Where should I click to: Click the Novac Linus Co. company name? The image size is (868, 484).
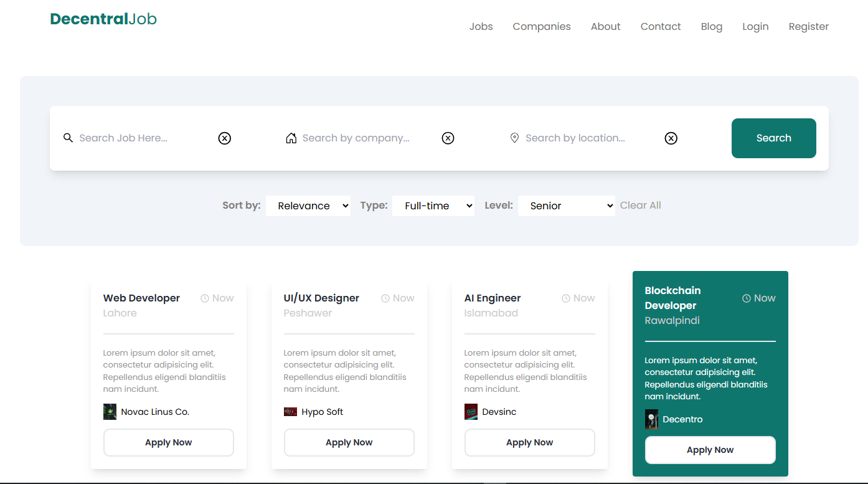(x=155, y=412)
